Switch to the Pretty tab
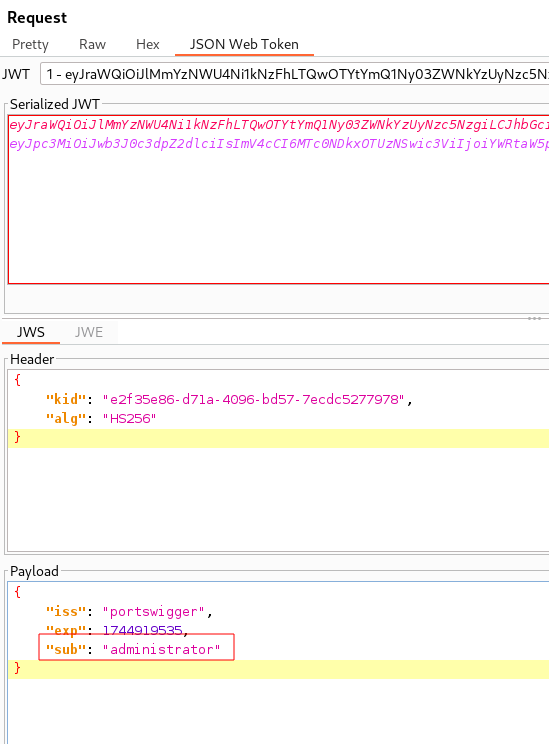549x744 pixels. click(x=30, y=44)
